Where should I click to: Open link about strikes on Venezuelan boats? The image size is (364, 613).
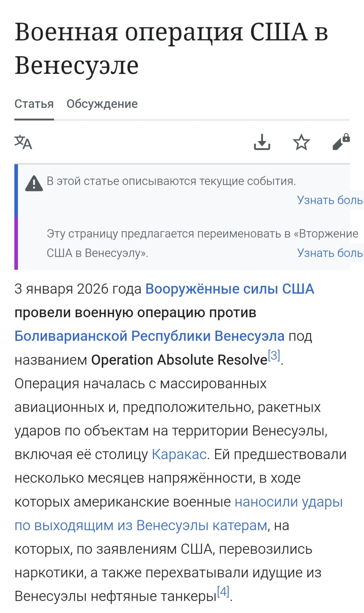(178, 514)
